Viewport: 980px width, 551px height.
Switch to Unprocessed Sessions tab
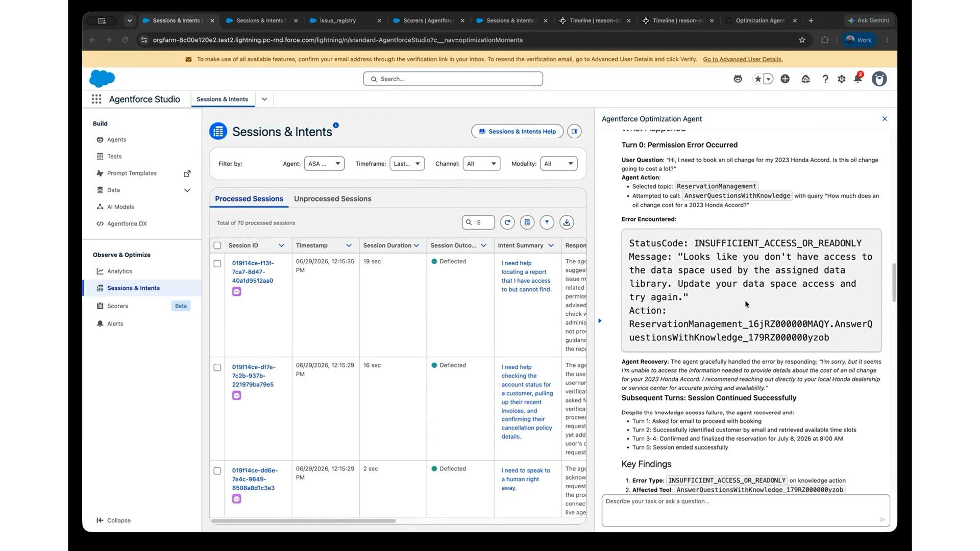coord(332,199)
